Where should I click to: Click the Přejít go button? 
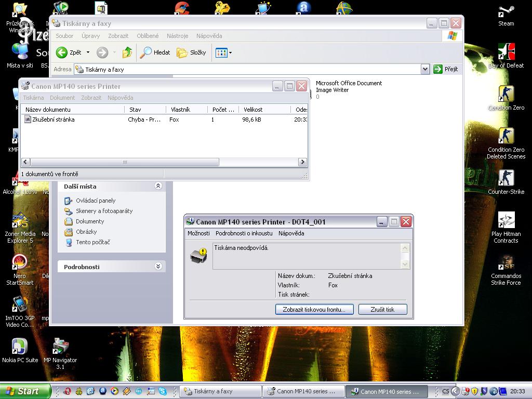click(x=446, y=69)
